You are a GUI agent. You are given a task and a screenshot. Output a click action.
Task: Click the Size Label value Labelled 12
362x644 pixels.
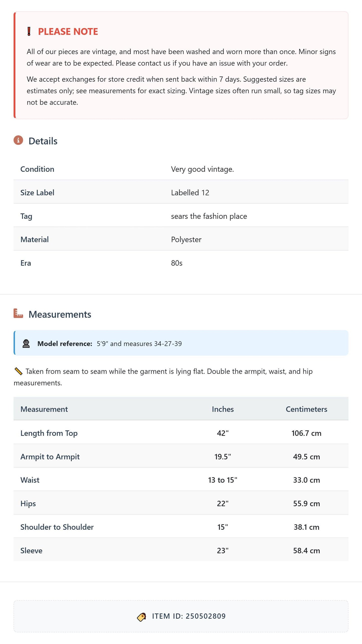pyautogui.click(x=190, y=193)
